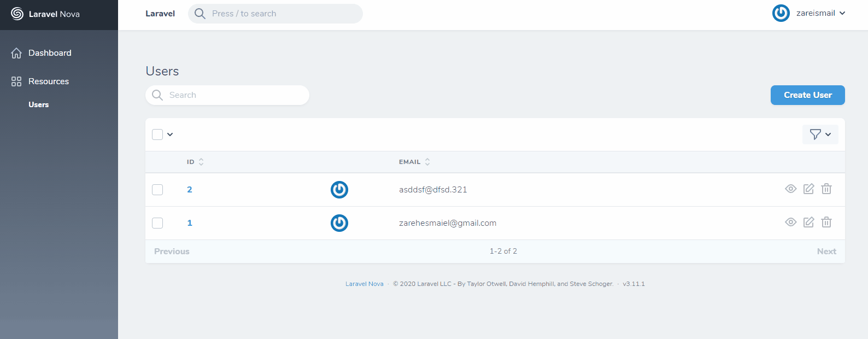Open the filter funnel icon menu
Image resolution: width=868 pixels, height=339 pixels.
(x=820, y=135)
